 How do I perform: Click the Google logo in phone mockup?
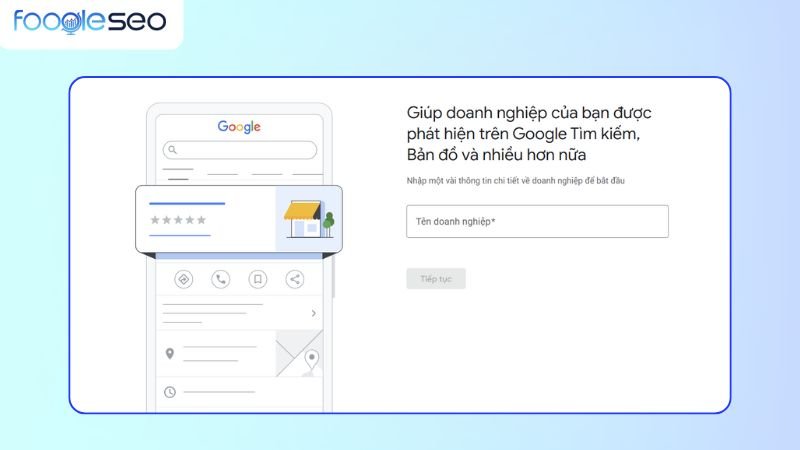(239, 127)
